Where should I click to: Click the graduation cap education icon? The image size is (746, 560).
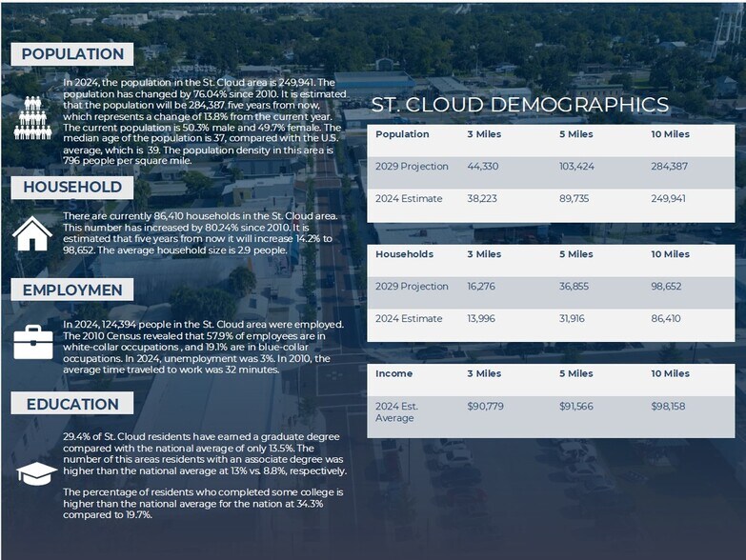pos(36,472)
